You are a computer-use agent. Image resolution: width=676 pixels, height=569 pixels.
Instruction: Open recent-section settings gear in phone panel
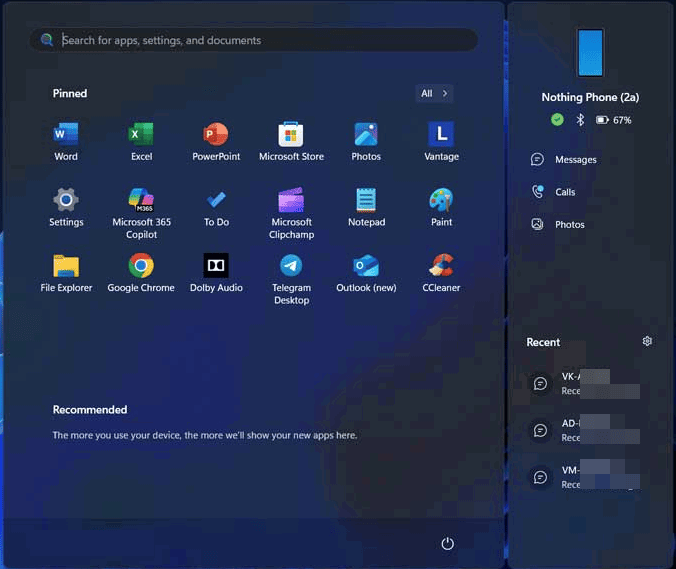point(647,341)
